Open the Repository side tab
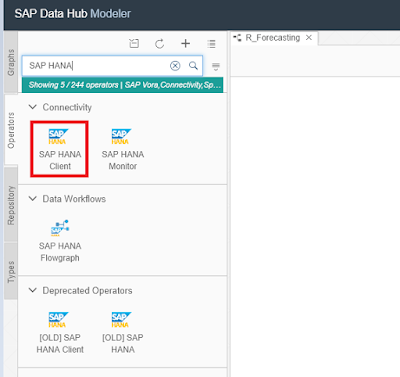Image resolution: width=400 pixels, height=377 pixels. (x=11, y=205)
